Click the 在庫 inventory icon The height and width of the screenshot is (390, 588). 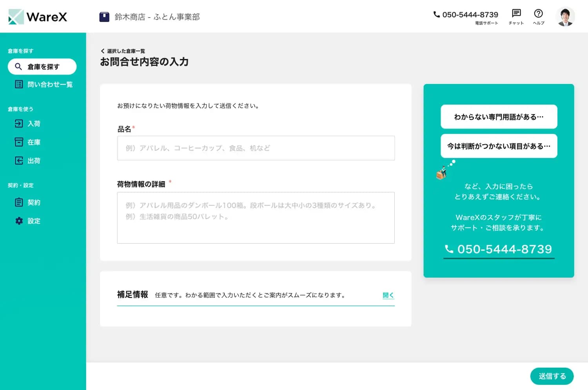pyautogui.click(x=19, y=142)
